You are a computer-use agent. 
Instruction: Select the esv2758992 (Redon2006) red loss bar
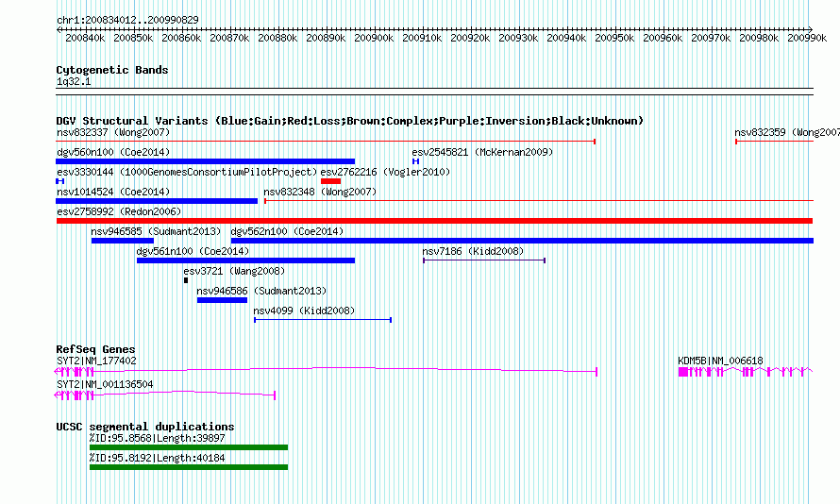tap(434, 221)
